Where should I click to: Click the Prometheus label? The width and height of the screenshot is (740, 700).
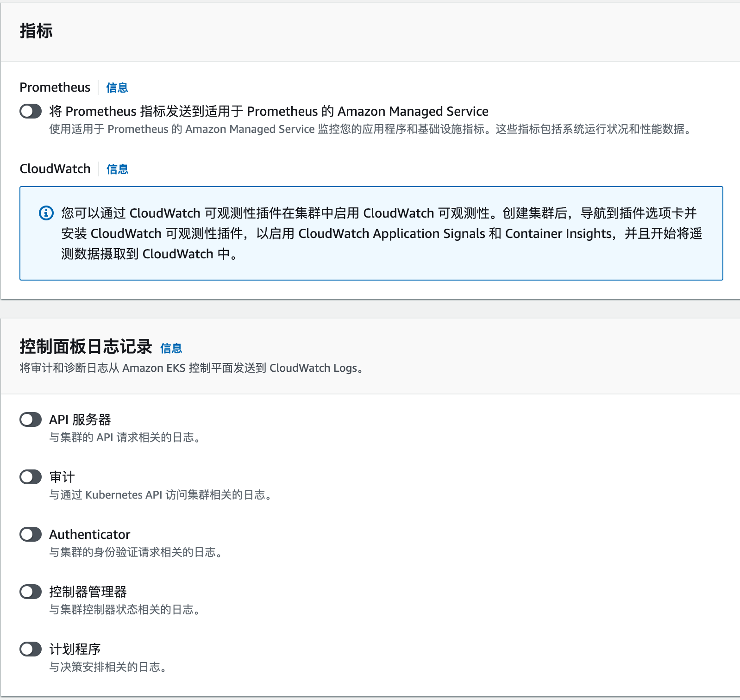(55, 87)
